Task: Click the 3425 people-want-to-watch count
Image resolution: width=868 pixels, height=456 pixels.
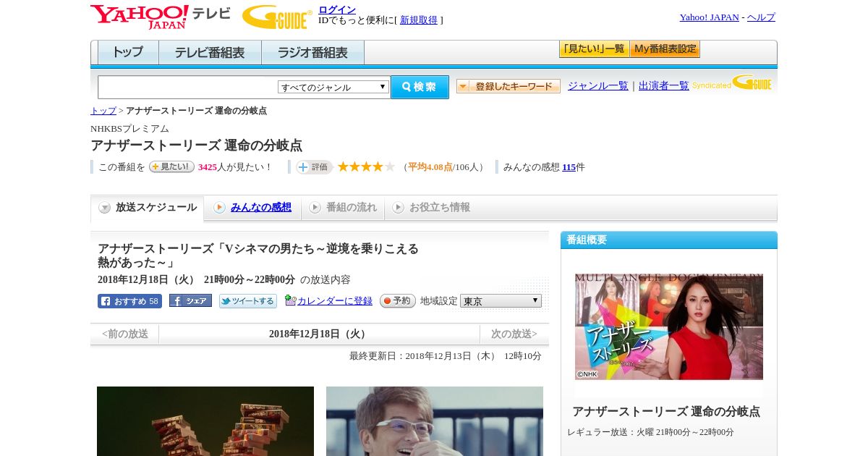Action: (208, 167)
